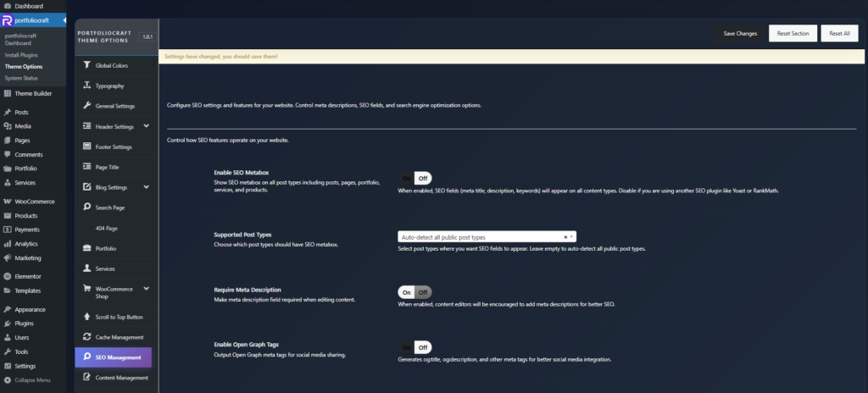868x393 pixels.
Task: Click the Search Page magnifier icon
Action: pyautogui.click(x=86, y=207)
